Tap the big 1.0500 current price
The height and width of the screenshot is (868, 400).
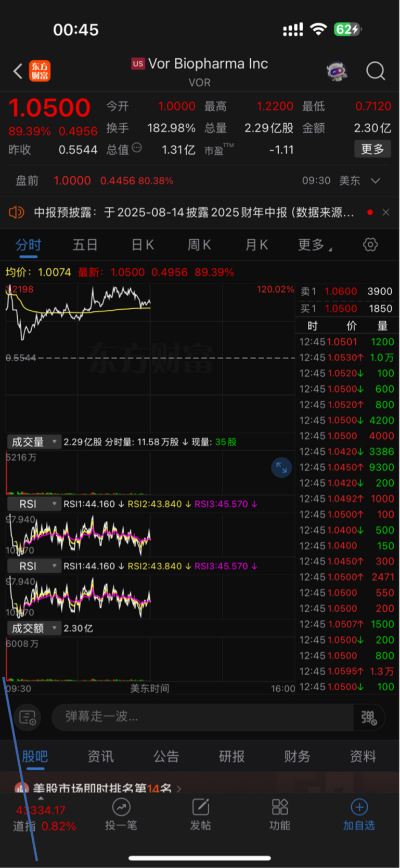click(x=49, y=108)
